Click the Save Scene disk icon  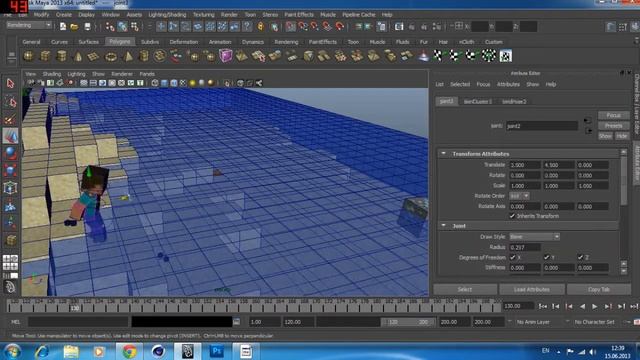point(87,27)
